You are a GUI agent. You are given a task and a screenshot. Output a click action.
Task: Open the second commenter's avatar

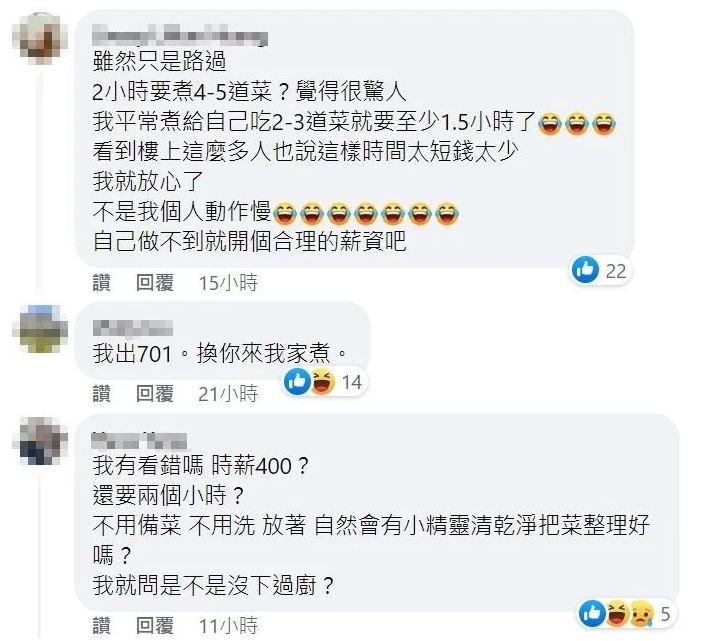pyautogui.click(x=40, y=329)
